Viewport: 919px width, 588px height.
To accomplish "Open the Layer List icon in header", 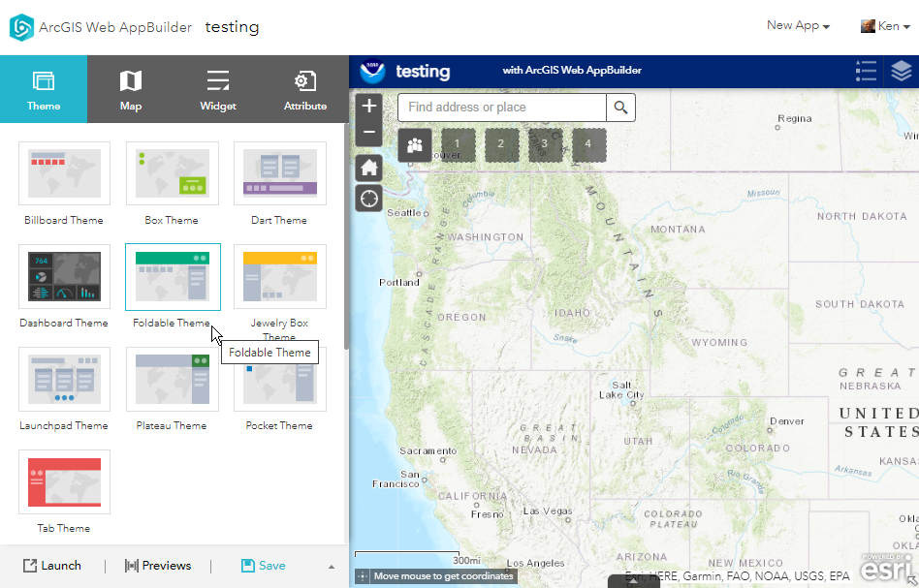I will pos(902,71).
